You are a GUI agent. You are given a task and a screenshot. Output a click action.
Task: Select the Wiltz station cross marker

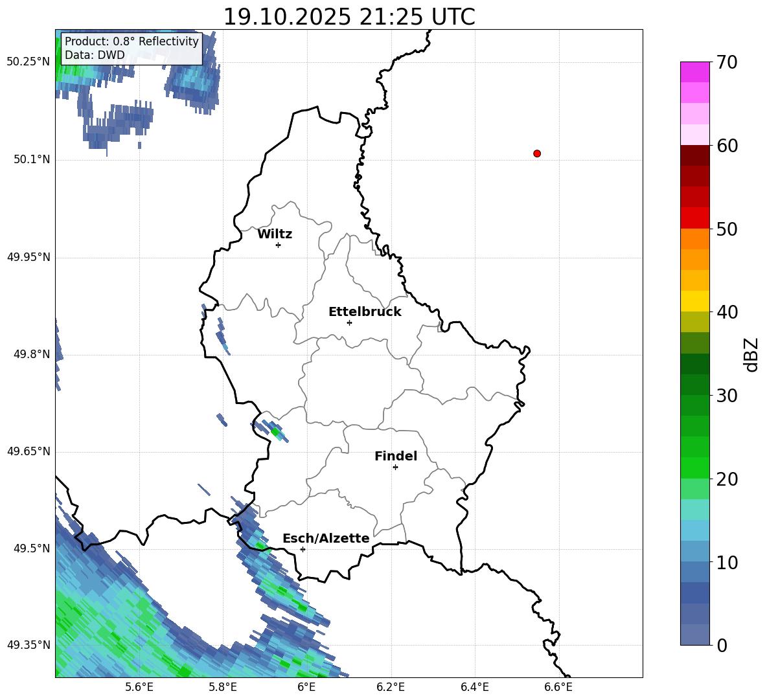point(279,245)
